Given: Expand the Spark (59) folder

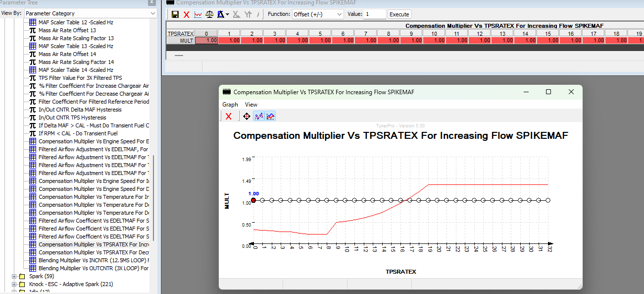Looking at the screenshot, I should (x=14, y=276).
